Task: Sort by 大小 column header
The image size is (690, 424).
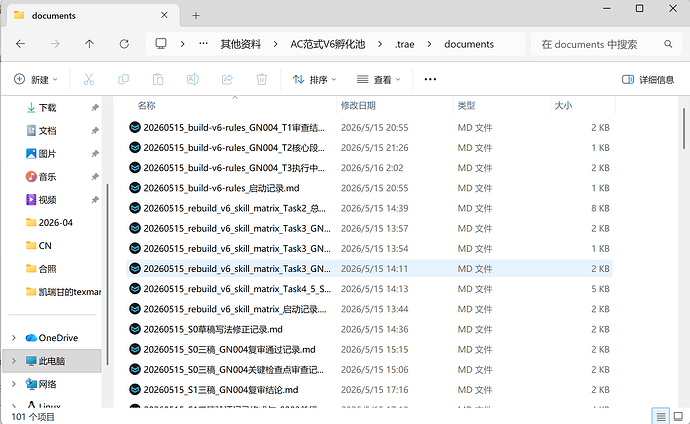Action: [x=563, y=106]
